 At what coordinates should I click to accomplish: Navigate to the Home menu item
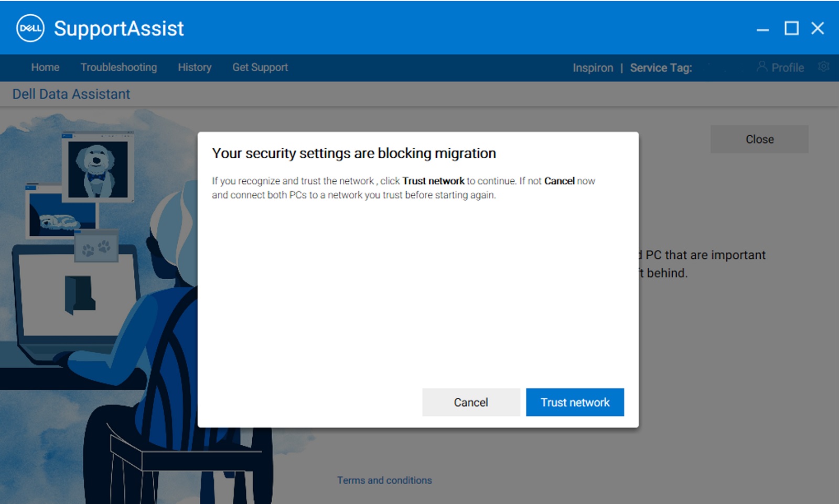coord(45,68)
